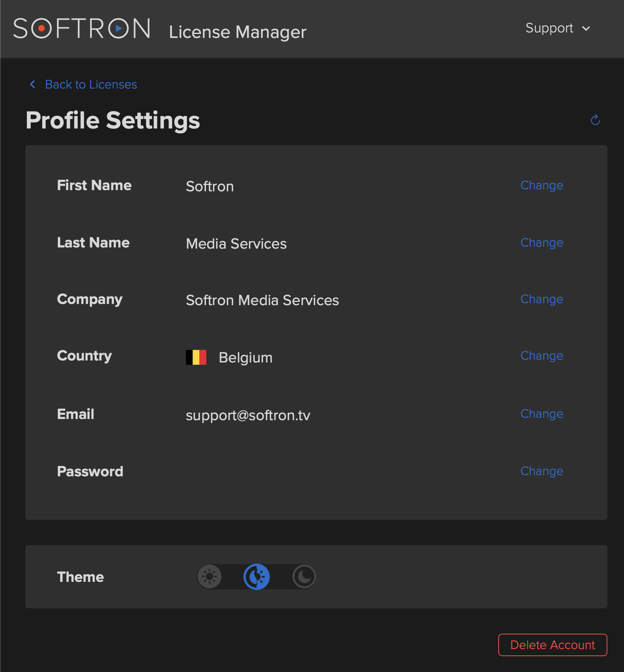Click the First Name value 'Softron'
The image size is (624, 672).
click(210, 186)
